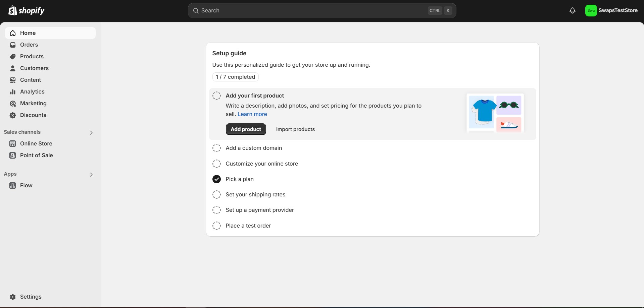644x308 pixels.
Task: Open the Analytics section label
Action: click(32, 91)
